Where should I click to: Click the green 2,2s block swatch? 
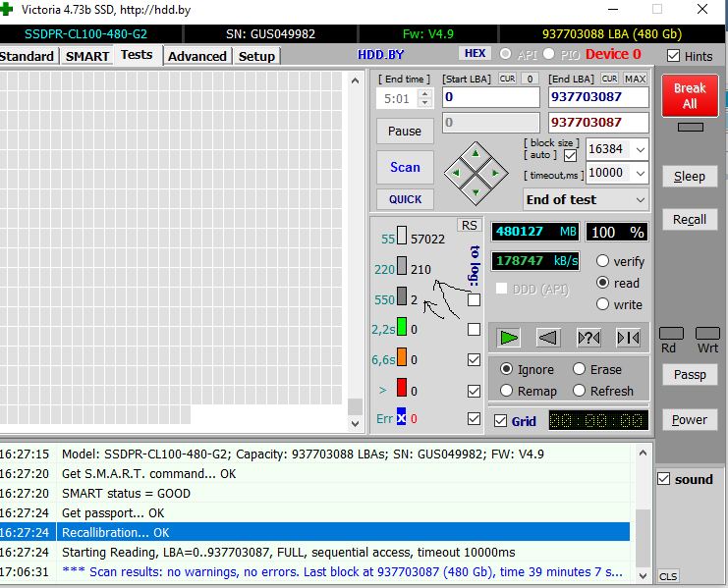tap(402, 327)
